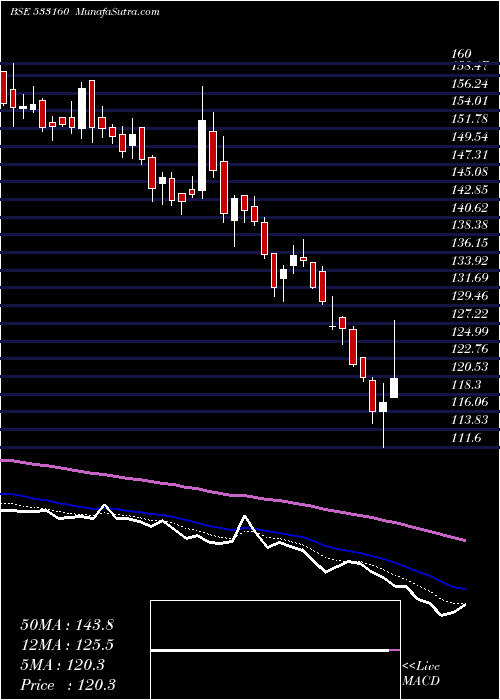
Task: Click the 113.83 price axis label
Action: 470,420
